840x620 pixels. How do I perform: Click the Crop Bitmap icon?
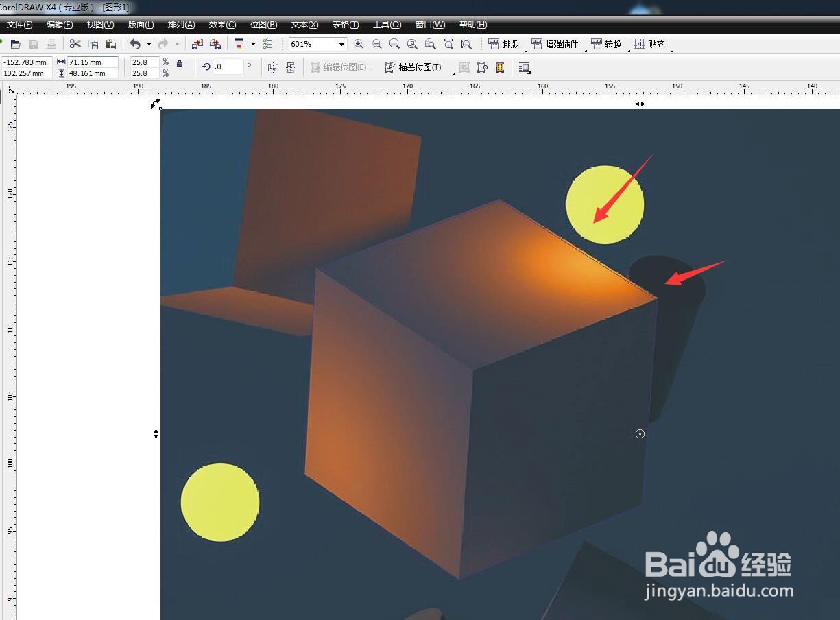[464, 67]
